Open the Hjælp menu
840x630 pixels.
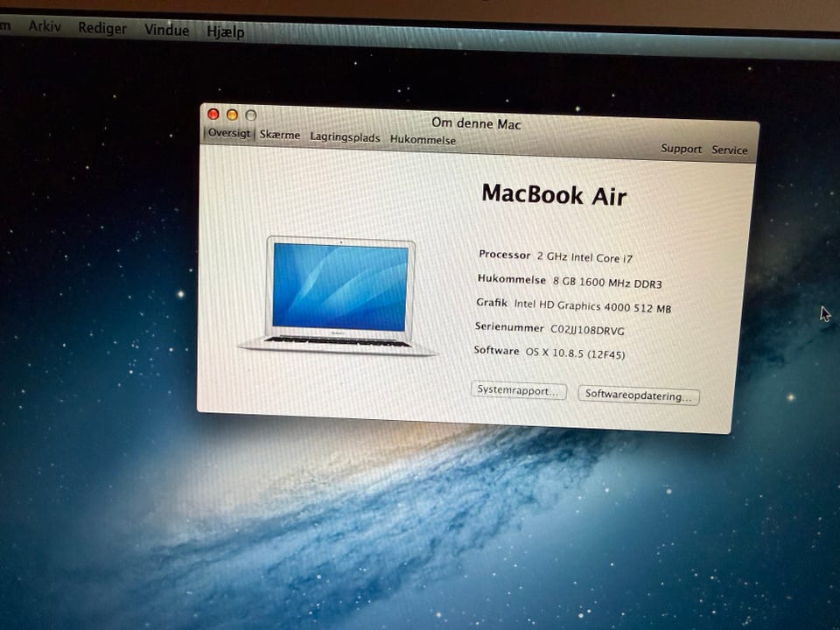pyautogui.click(x=226, y=31)
